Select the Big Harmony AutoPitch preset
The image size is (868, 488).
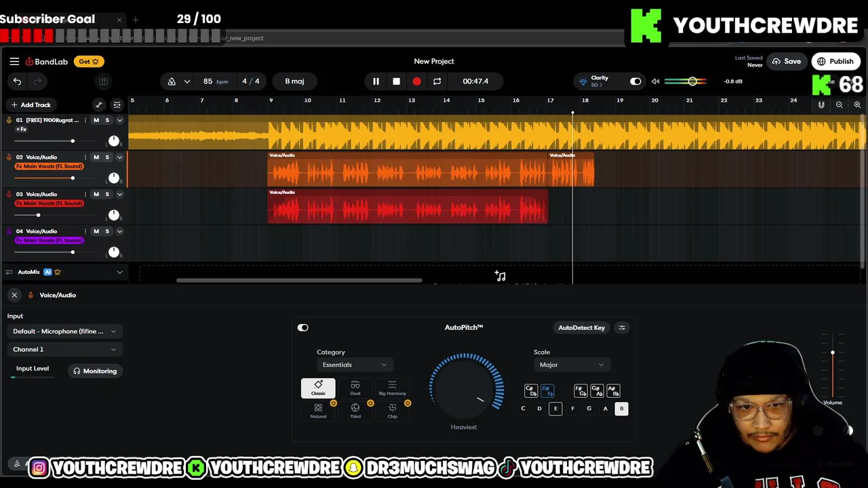[392, 388]
